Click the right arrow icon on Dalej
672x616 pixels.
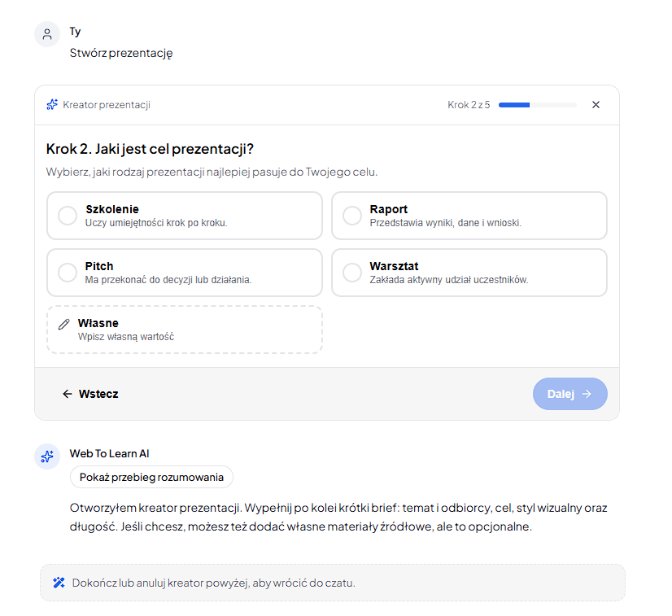587,394
